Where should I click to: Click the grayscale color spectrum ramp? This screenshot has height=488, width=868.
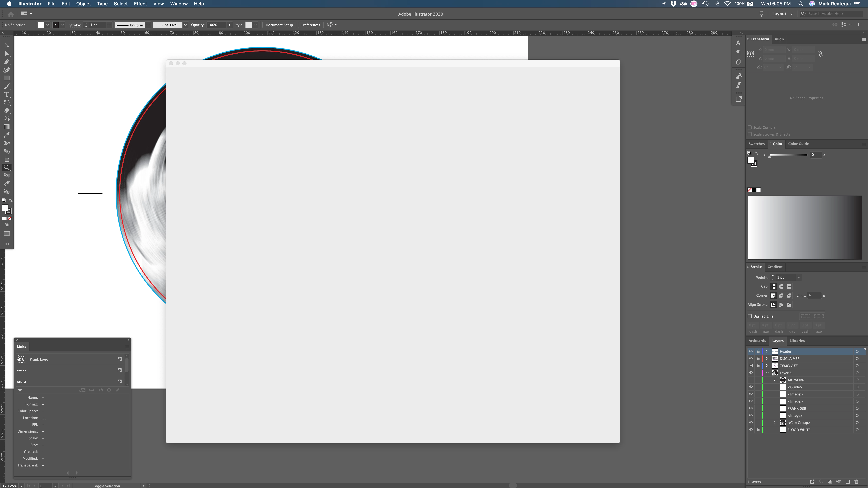[804, 227]
